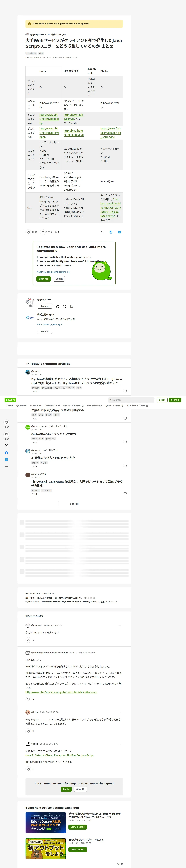Open options menu on h1na comment

coord(120,712)
